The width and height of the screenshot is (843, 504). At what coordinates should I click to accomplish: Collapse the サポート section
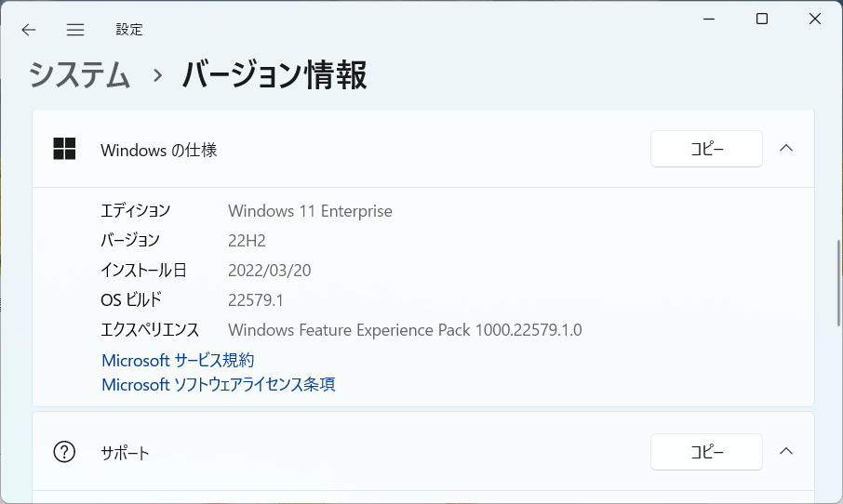pos(786,451)
